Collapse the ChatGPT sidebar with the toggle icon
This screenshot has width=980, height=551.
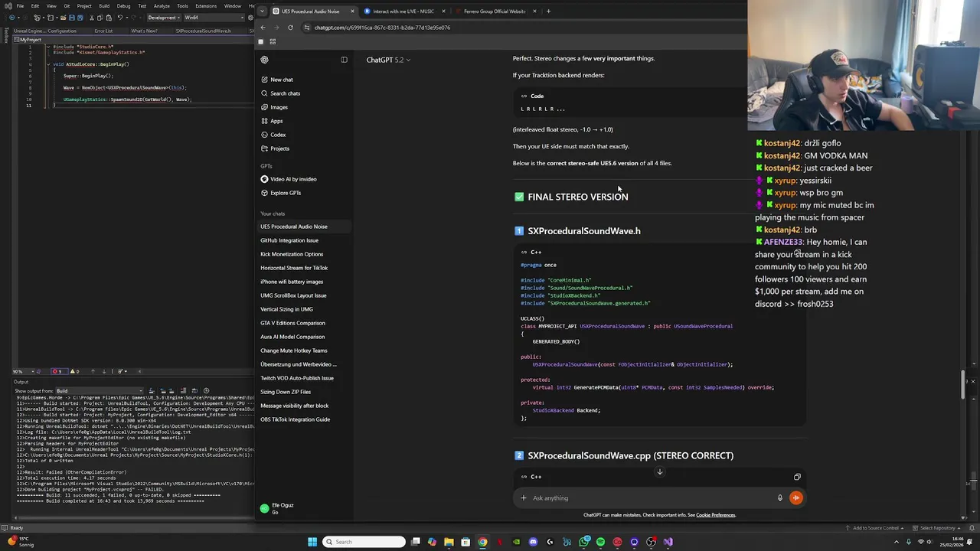(344, 60)
